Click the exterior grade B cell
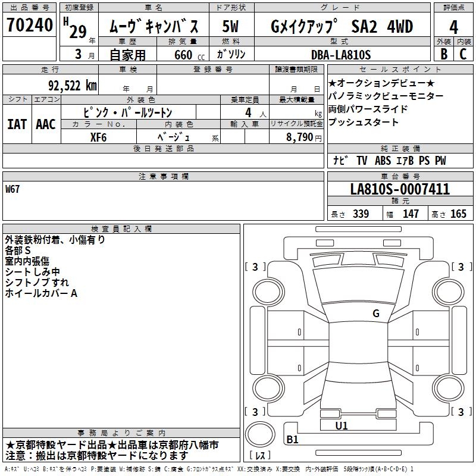 443,54
